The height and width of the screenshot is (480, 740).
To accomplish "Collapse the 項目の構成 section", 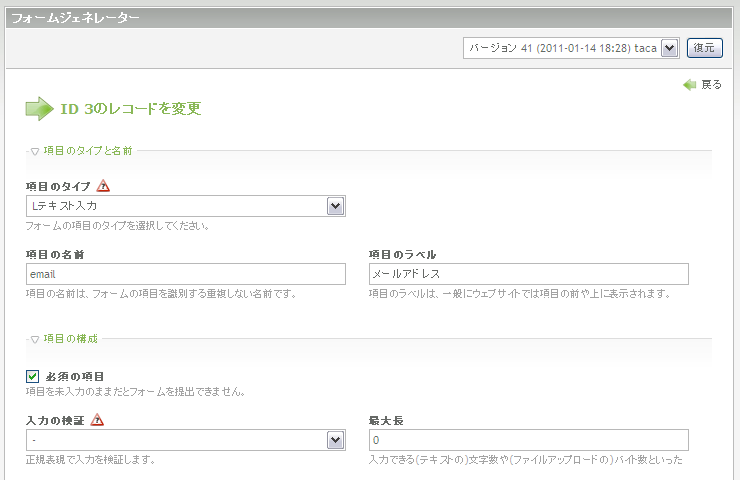I will (x=35, y=339).
